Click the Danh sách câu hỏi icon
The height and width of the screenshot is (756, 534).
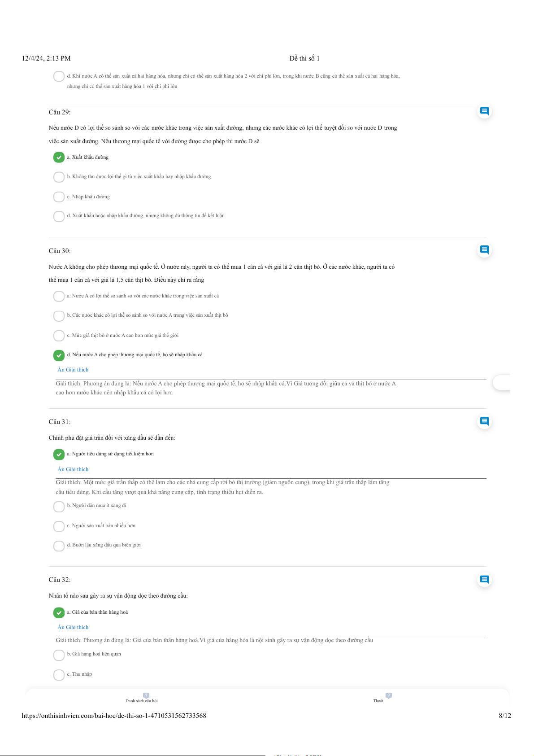pyautogui.click(x=146, y=695)
